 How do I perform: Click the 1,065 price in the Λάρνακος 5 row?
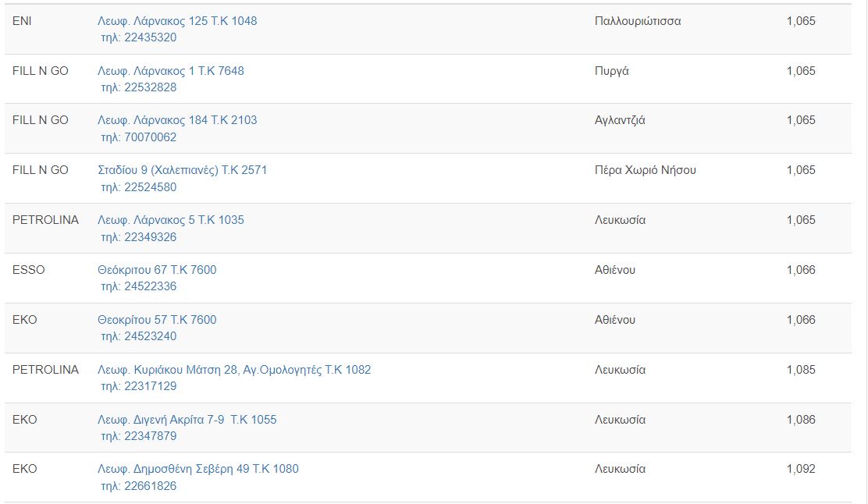click(801, 220)
